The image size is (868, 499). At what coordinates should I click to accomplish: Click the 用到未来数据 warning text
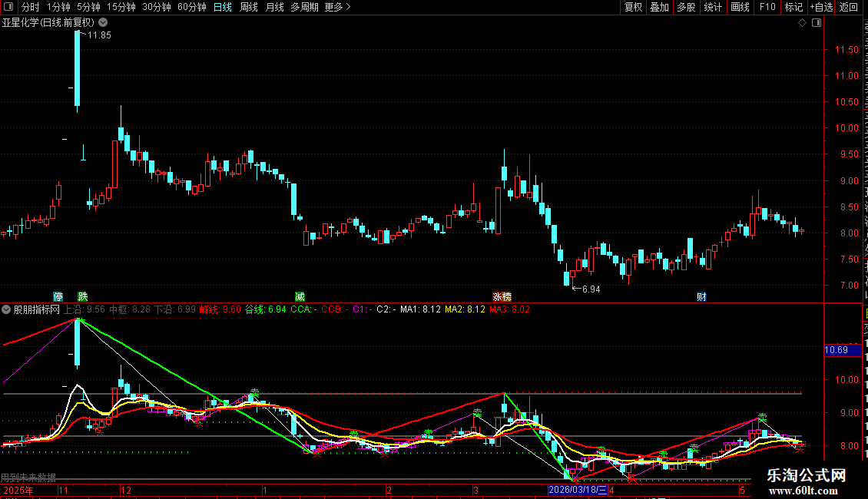click(x=28, y=478)
